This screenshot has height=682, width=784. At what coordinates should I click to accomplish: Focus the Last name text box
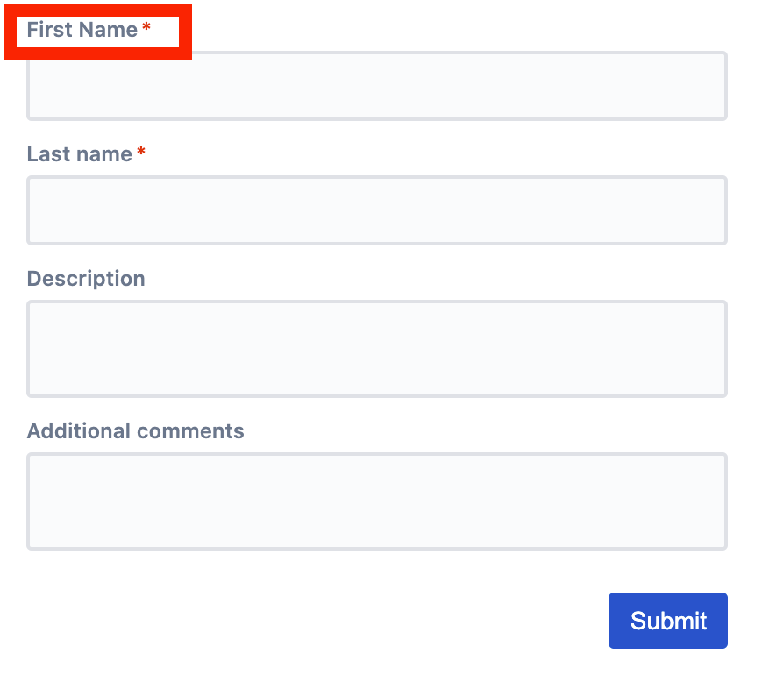click(x=377, y=210)
